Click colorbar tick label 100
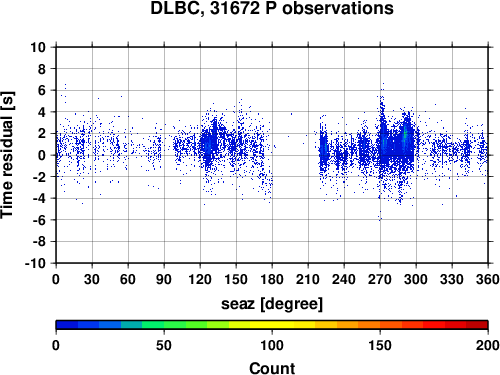Screen dimensions: 500x375 (272, 345)
